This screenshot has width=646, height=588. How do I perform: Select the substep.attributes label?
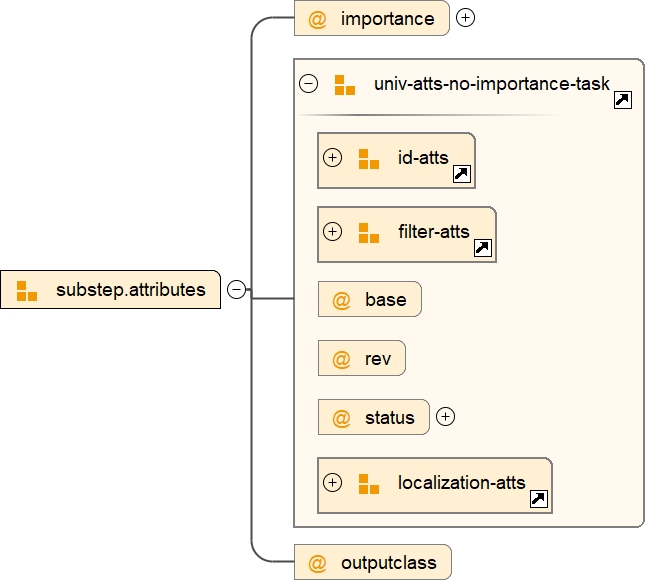131,290
